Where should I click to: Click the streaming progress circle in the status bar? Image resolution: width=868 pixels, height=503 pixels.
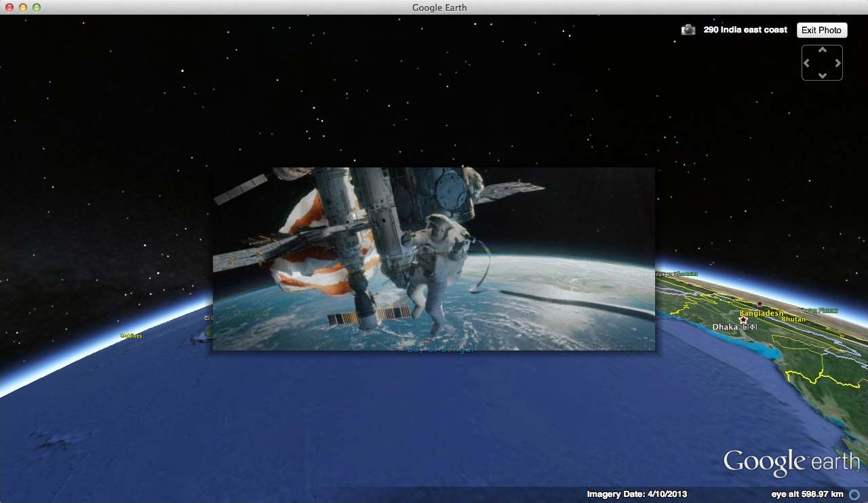click(x=854, y=495)
